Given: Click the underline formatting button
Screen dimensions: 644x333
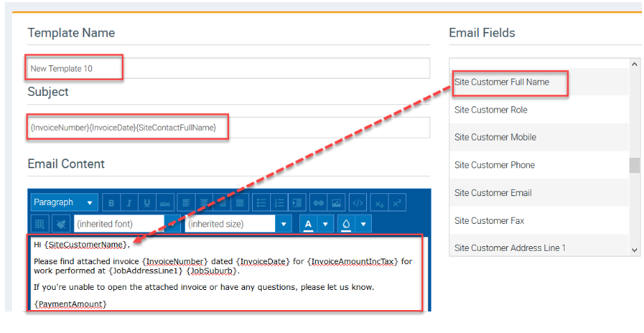Looking at the screenshot, I should [147, 203].
